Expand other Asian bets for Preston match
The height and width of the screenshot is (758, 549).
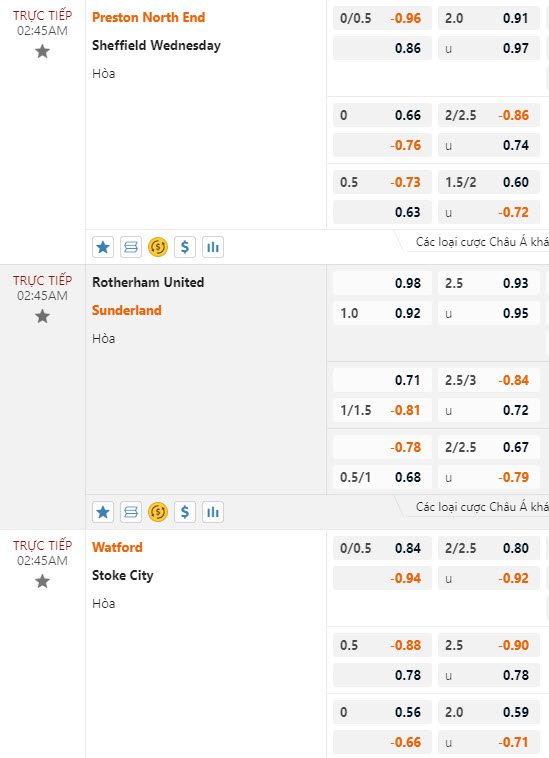(x=482, y=242)
